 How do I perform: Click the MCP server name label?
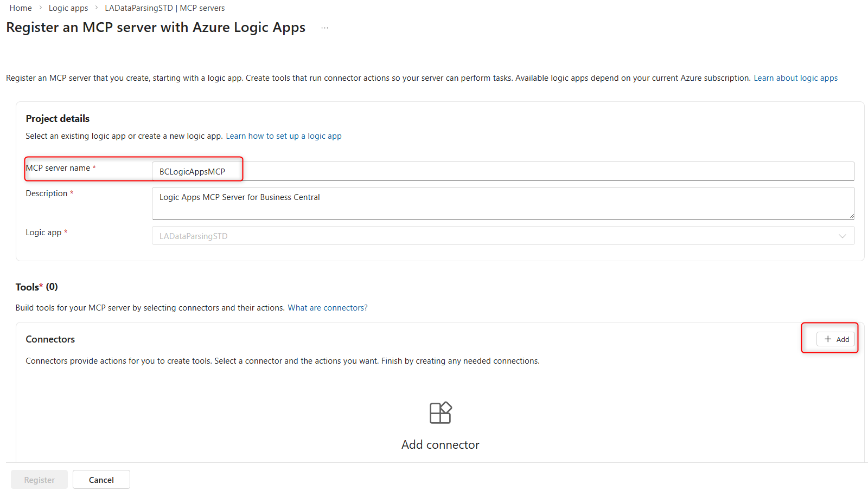(x=58, y=168)
